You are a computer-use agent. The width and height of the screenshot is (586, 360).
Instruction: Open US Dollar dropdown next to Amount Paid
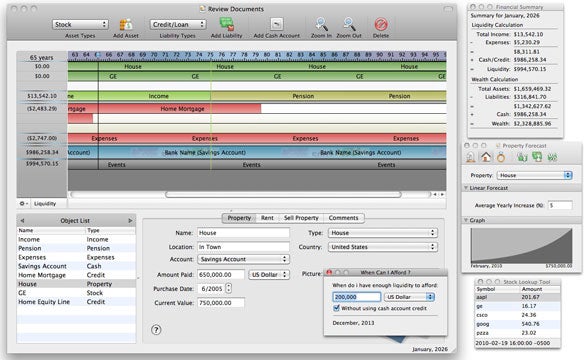[x=269, y=274]
